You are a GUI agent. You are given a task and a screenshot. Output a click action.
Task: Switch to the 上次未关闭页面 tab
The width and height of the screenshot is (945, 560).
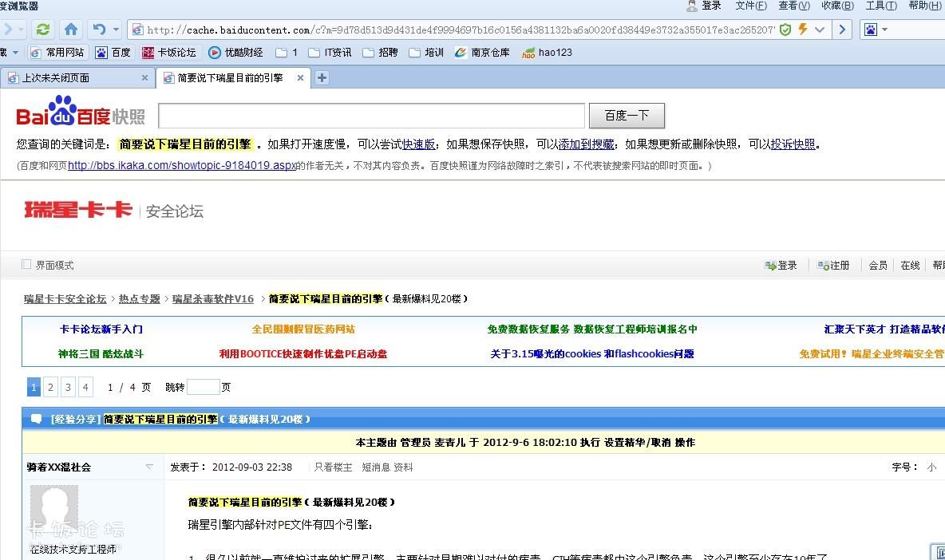pos(77,77)
